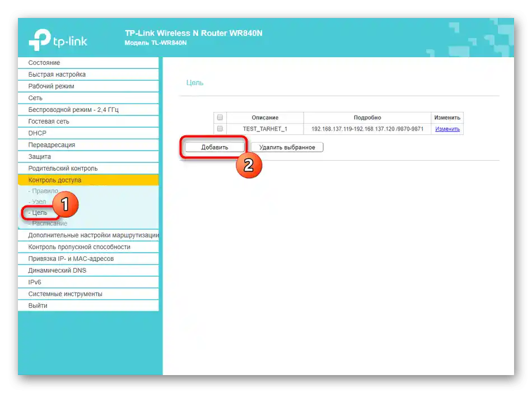The image size is (532, 393).
Task: Open Беспроводной режим - 2,4 ГГц
Action: pyautogui.click(x=88, y=110)
